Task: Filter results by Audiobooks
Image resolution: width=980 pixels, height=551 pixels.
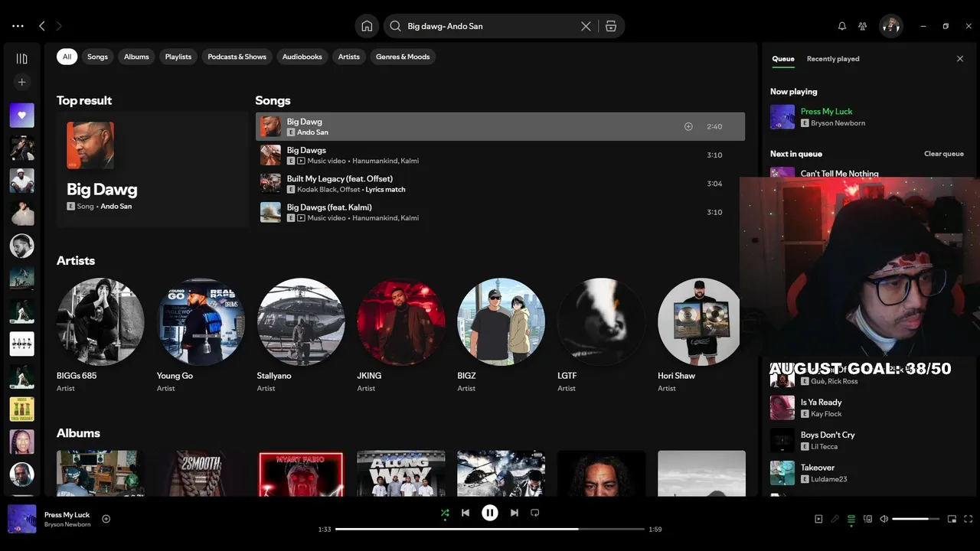Action: coord(302,57)
